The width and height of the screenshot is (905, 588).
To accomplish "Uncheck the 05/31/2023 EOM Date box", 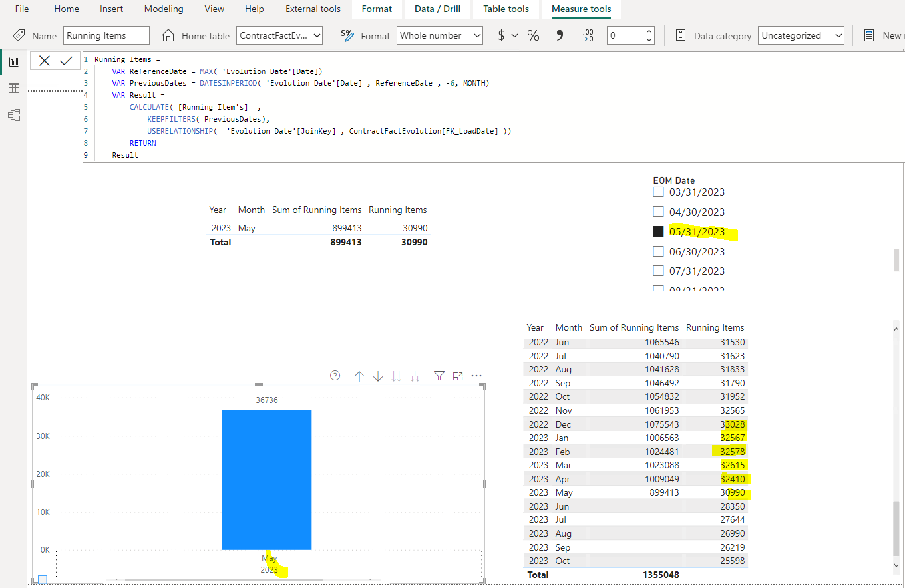I will [x=658, y=231].
